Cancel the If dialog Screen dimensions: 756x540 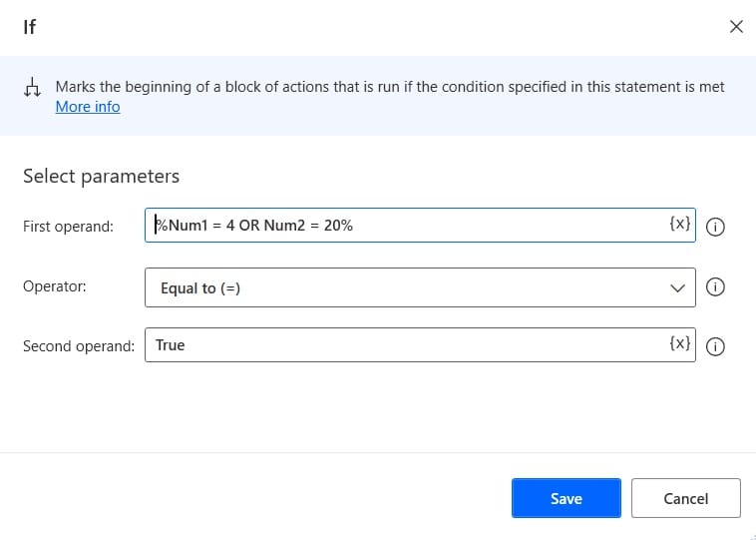click(685, 498)
